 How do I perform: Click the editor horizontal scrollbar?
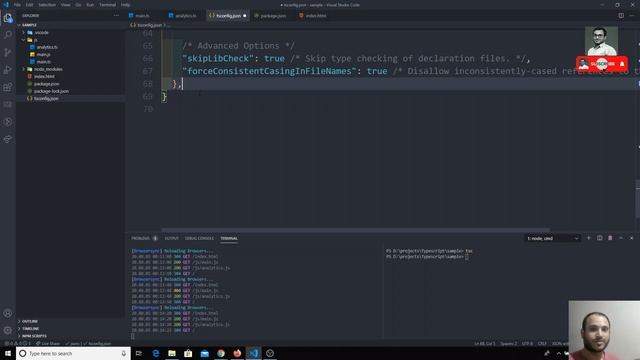[x=355, y=230]
